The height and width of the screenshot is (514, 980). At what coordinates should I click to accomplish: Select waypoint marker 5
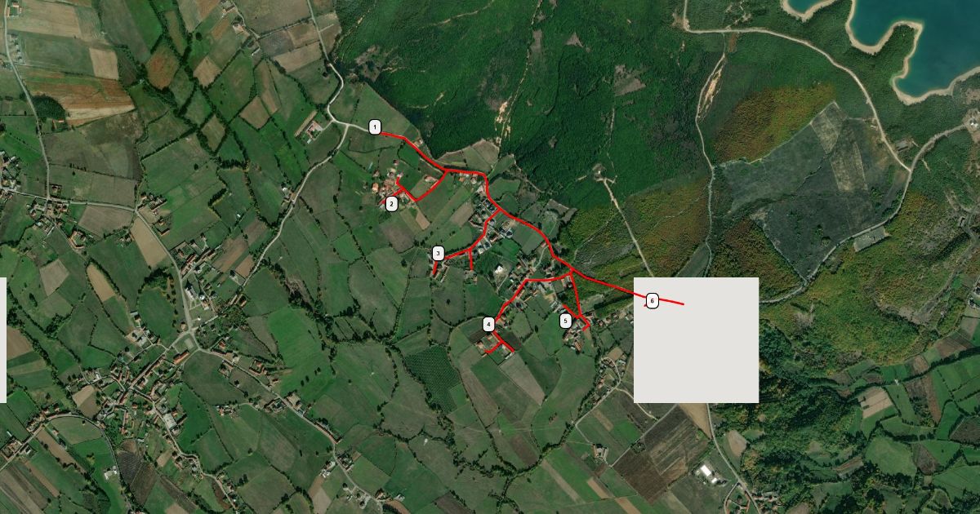(x=566, y=321)
